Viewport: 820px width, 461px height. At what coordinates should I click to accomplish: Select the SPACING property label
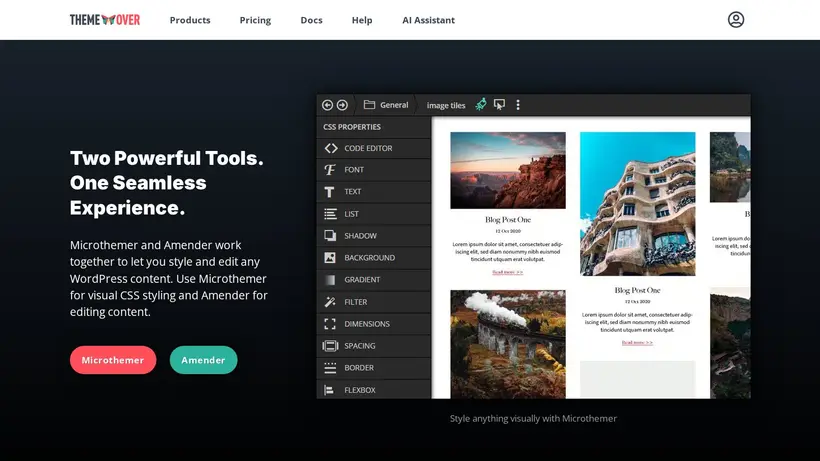360,346
